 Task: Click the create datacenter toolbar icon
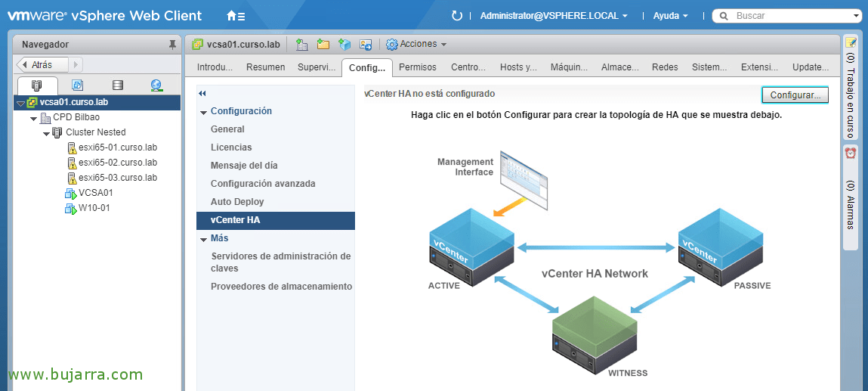[302, 45]
